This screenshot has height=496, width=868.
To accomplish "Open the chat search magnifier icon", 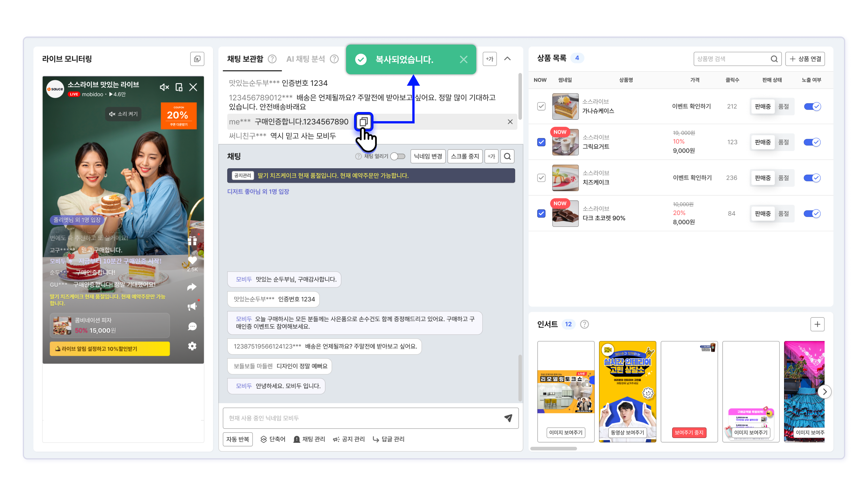I will click(507, 156).
